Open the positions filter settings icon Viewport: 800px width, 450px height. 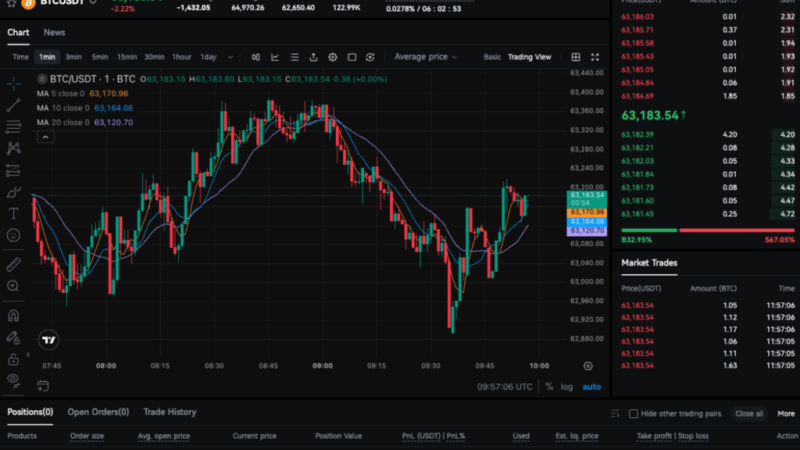click(615, 413)
